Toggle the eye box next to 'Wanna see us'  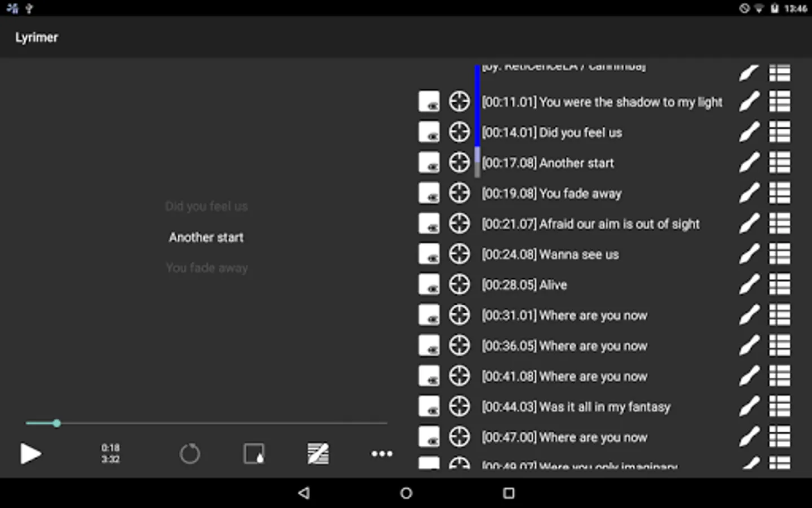(x=429, y=255)
